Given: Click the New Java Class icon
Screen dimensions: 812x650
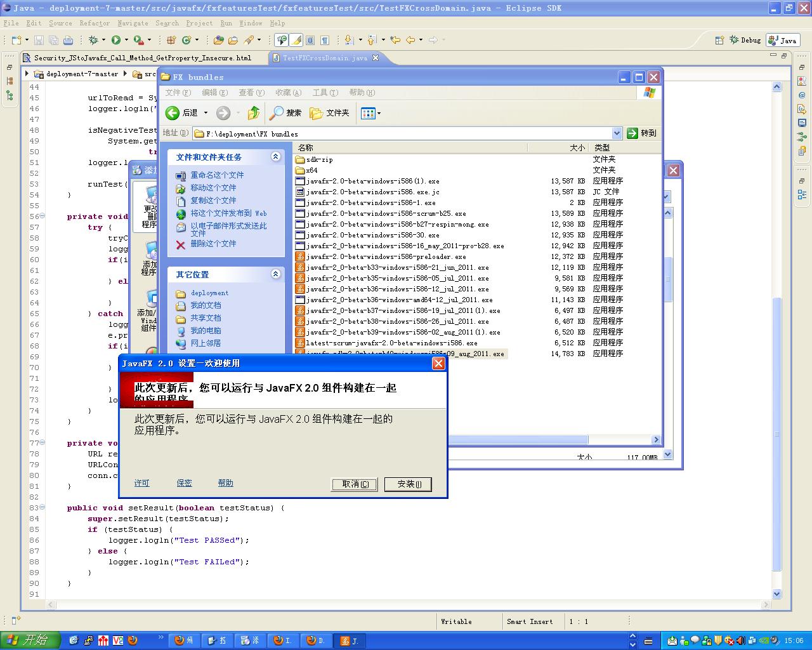Looking at the screenshot, I should click(186, 40).
